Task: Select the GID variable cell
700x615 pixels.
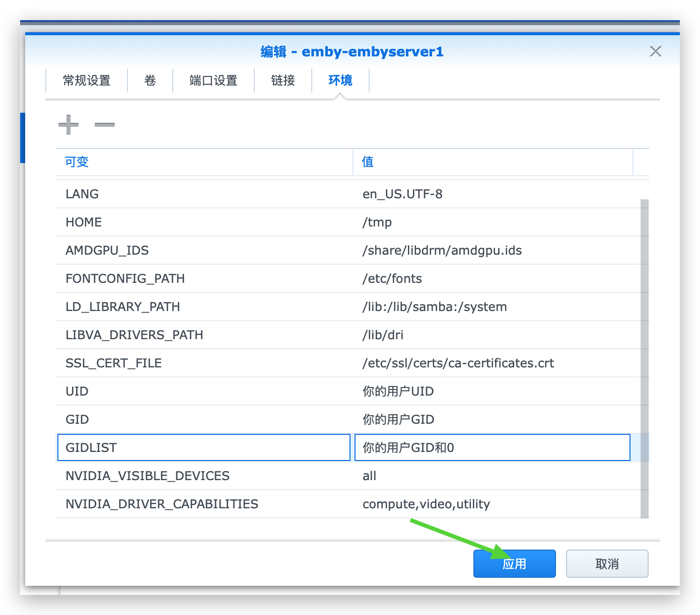Action: [x=204, y=420]
